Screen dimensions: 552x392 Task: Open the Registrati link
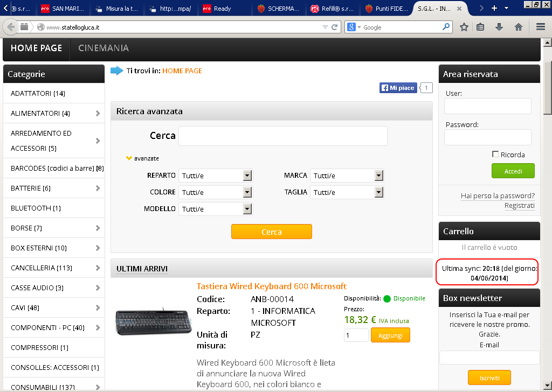click(x=520, y=206)
